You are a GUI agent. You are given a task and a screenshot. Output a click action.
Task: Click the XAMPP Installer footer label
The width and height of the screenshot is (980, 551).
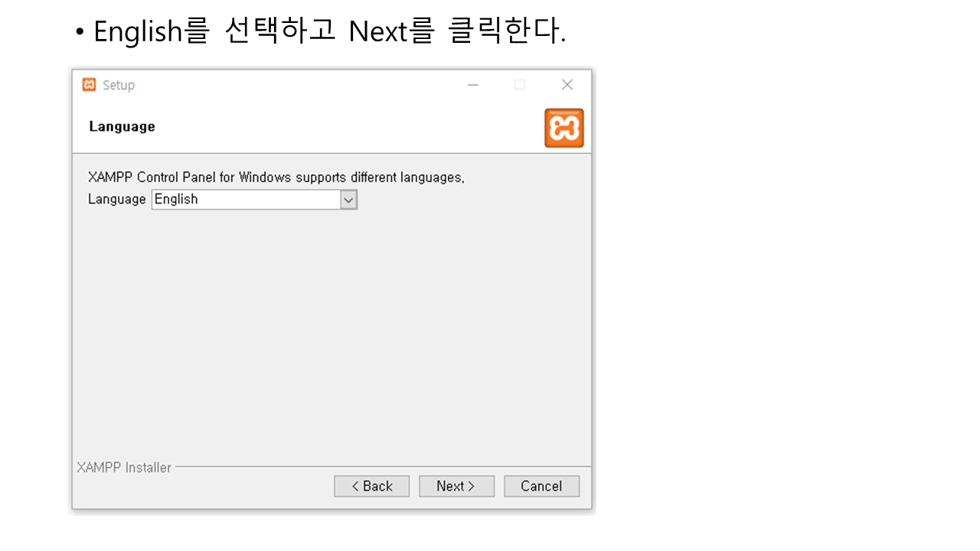coord(124,467)
